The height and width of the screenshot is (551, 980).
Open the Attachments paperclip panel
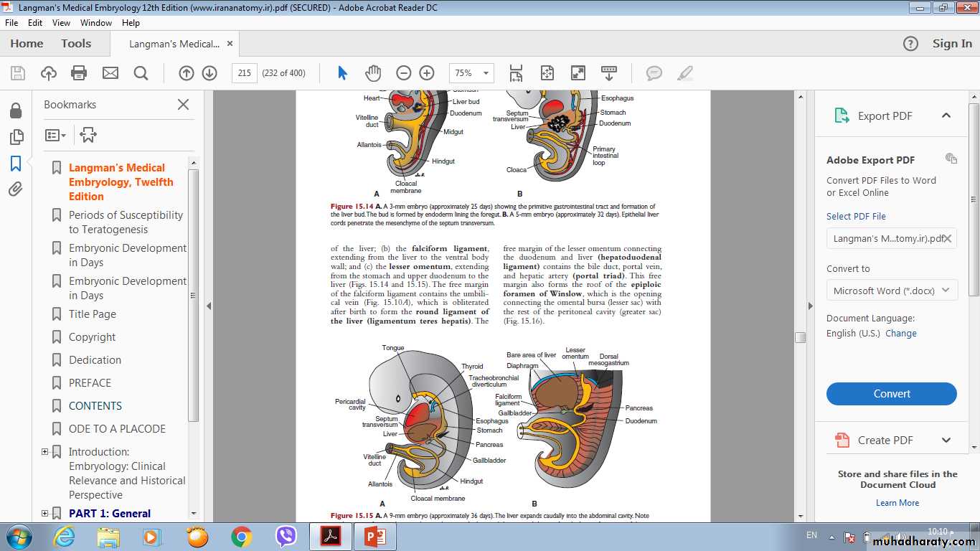click(x=16, y=189)
